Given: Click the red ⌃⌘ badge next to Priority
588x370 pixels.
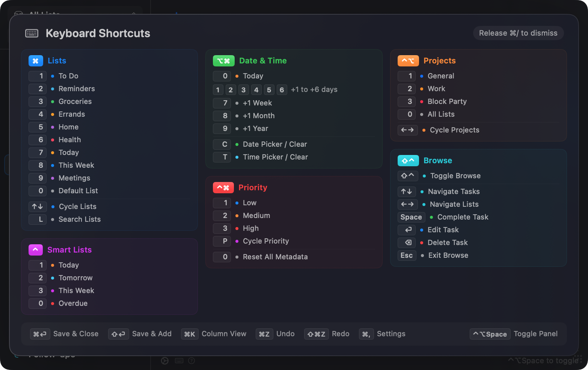Looking at the screenshot, I should pyautogui.click(x=223, y=188).
